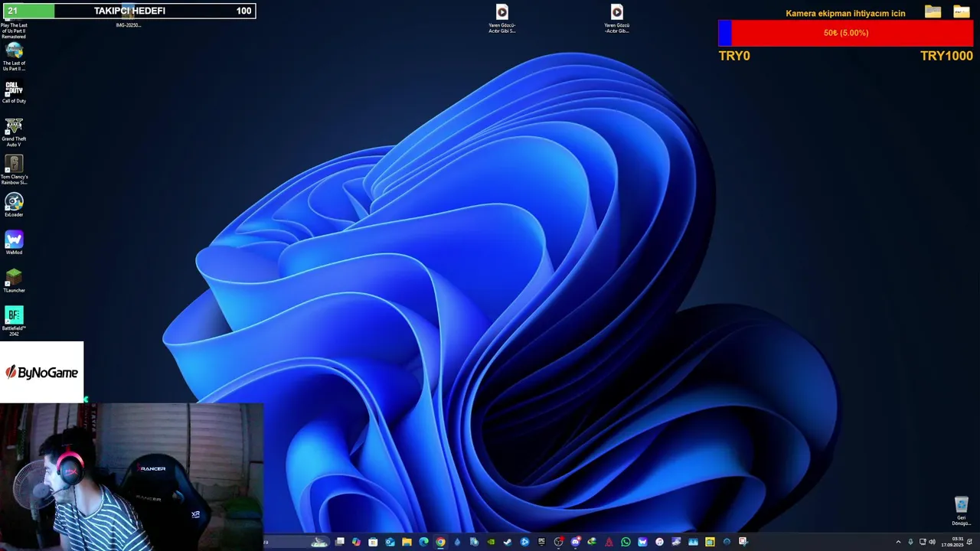Select the Battlefield 2042 desktop shortcut
980x551 pixels.
click(14, 321)
